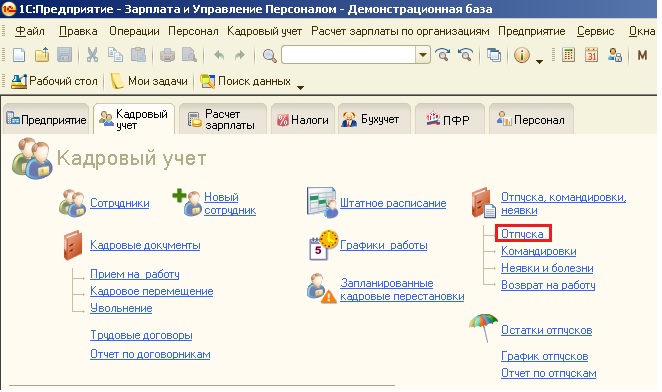Open the Увольнение link
The width and height of the screenshot is (662, 392).
tap(121, 308)
